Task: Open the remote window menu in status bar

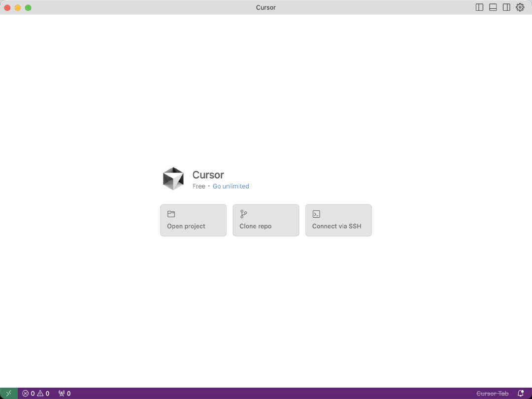Action: pos(8,394)
